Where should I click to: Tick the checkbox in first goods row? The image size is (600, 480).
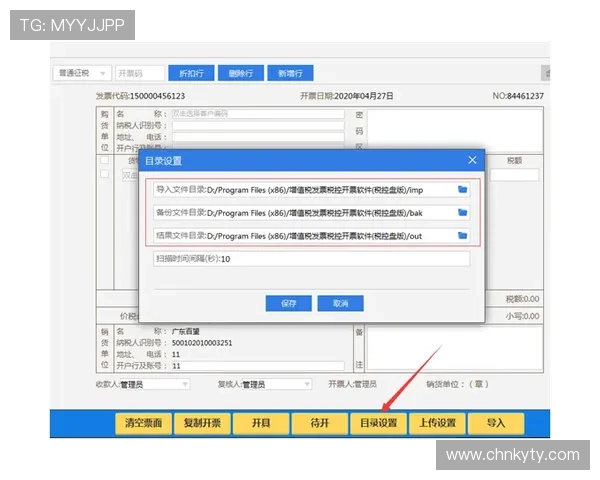[x=104, y=174]
